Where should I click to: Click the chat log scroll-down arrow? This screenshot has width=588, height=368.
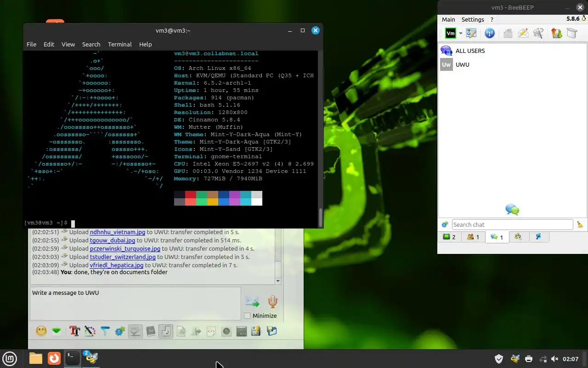[x=277, y=281]
